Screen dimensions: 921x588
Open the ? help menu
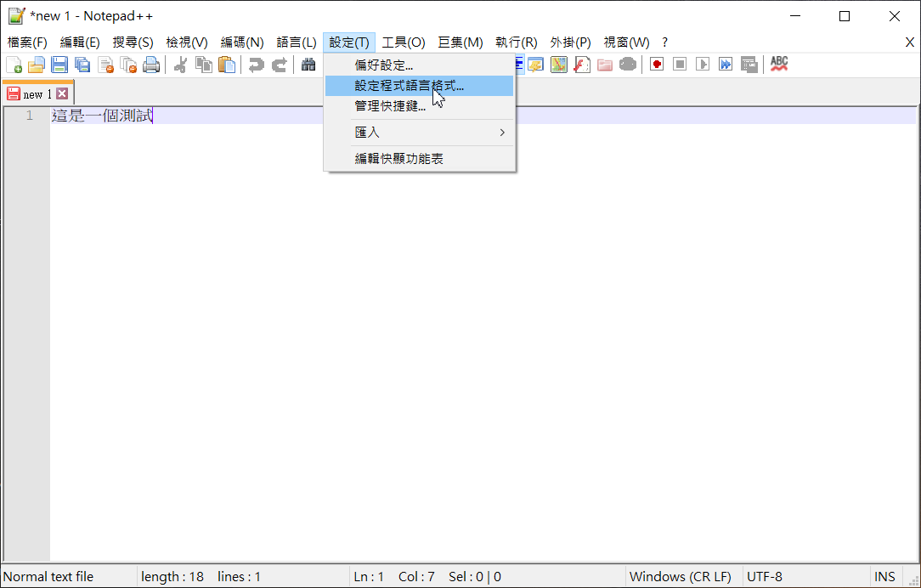665,42
